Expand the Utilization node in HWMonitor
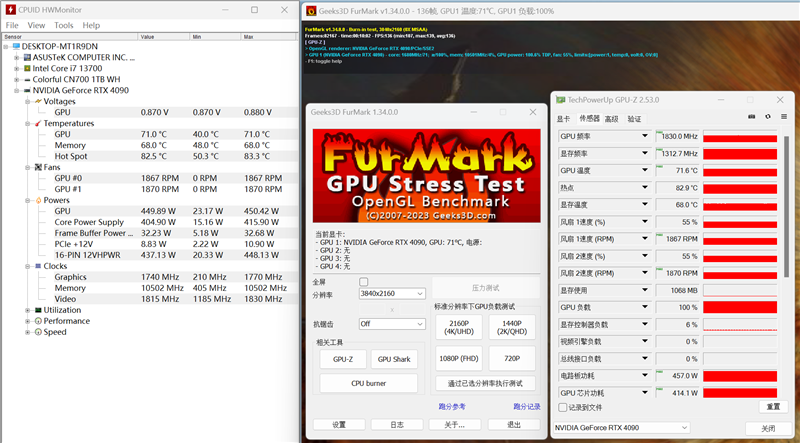The width and height of the screenshot is (800, 443). pos(16,310)
